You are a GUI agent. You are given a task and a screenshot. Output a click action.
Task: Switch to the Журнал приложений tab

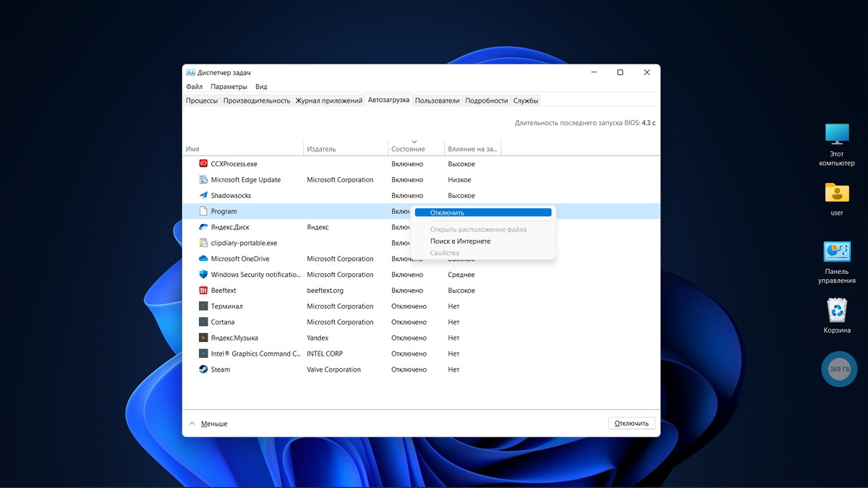(329, 100)
